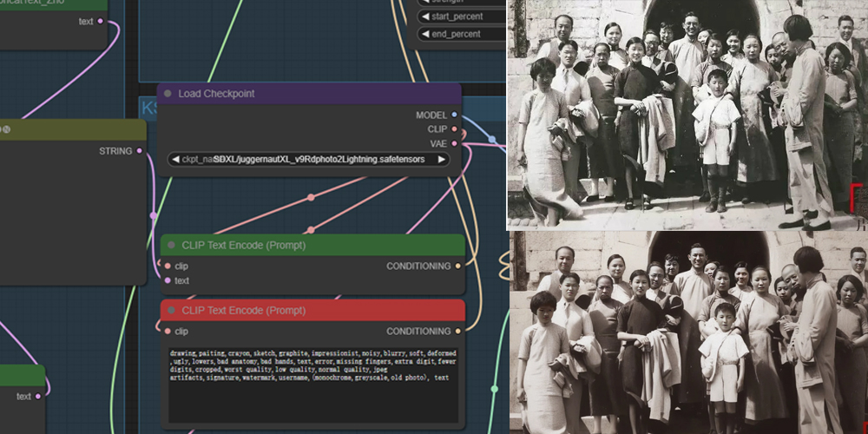This screenshot has width=868, height=434.
Task: Collapse the green CLIP Text Encode node dot
Action: [x=171, y=246]
